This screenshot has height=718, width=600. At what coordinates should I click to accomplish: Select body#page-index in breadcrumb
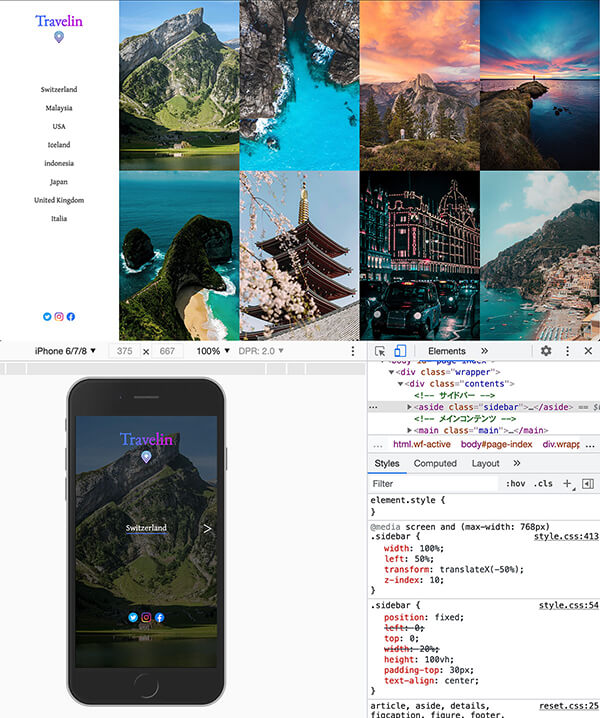pos(496,445)
